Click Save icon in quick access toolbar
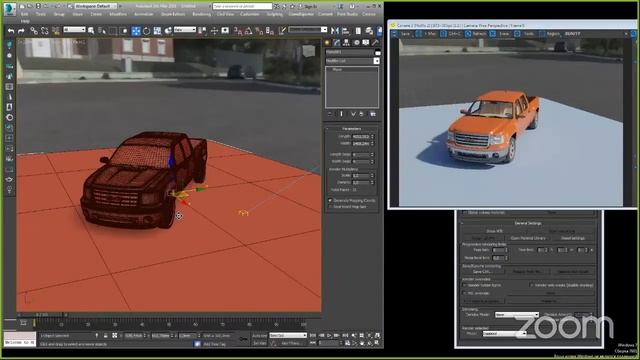 click(38, 6)
